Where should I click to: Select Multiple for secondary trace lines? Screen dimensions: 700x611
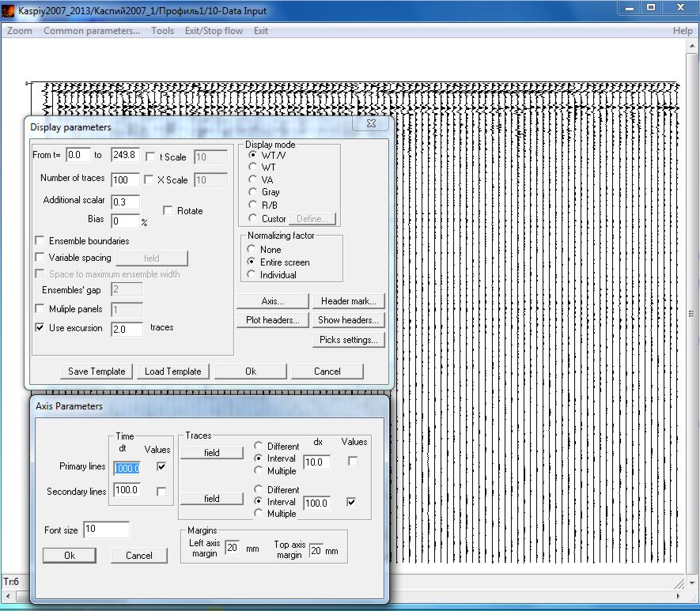258,513
